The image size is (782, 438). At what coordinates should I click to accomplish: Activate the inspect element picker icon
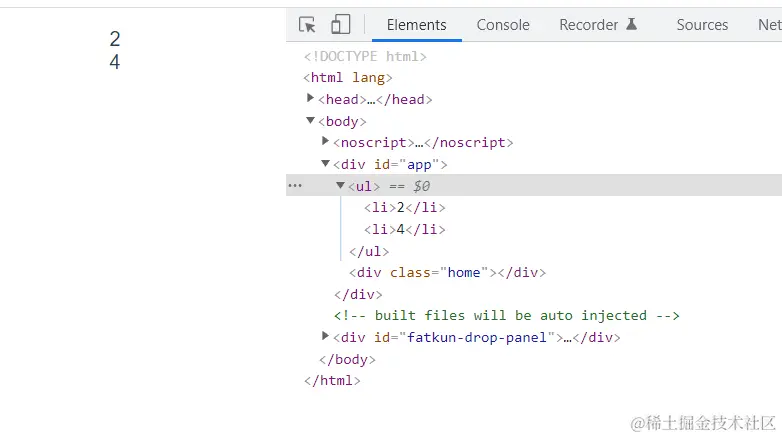pos(307,24)
